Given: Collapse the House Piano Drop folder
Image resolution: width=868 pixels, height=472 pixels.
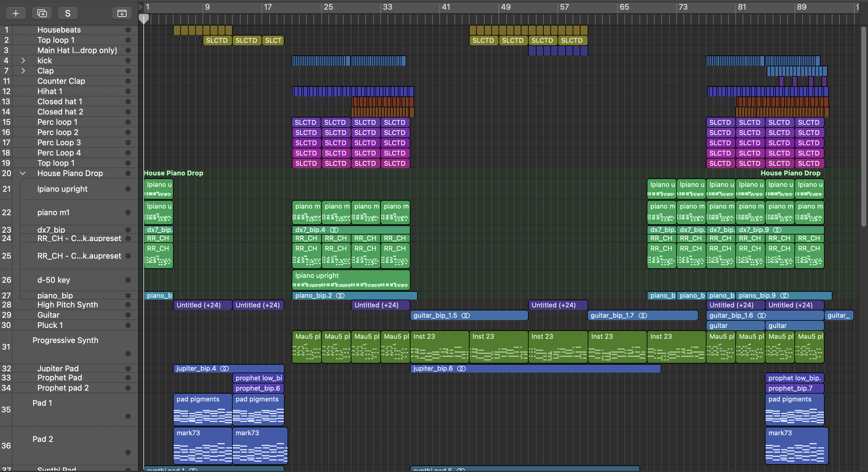Looking at the screenshot, I should 23,173.
